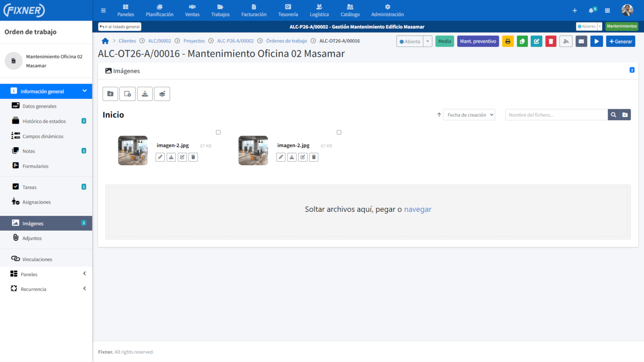644x362 pixels.
Task: Open the notifications bell icon
Action: point(591,11)
